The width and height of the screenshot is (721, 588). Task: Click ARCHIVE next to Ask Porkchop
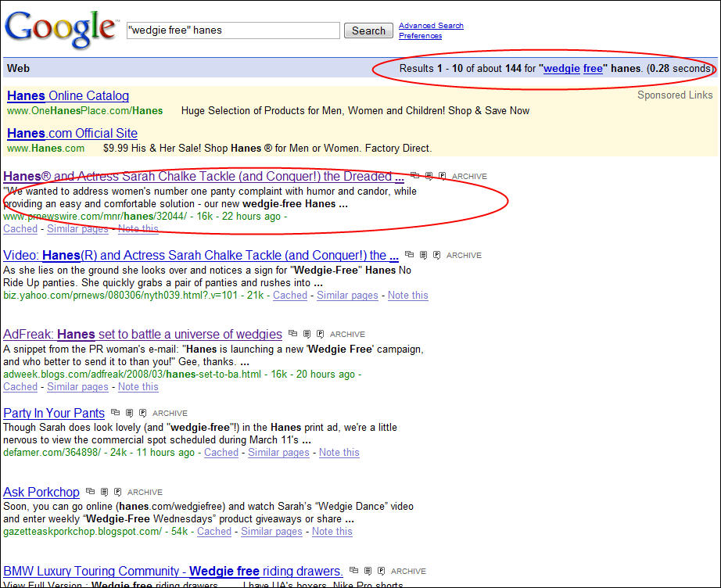(145, 493)
